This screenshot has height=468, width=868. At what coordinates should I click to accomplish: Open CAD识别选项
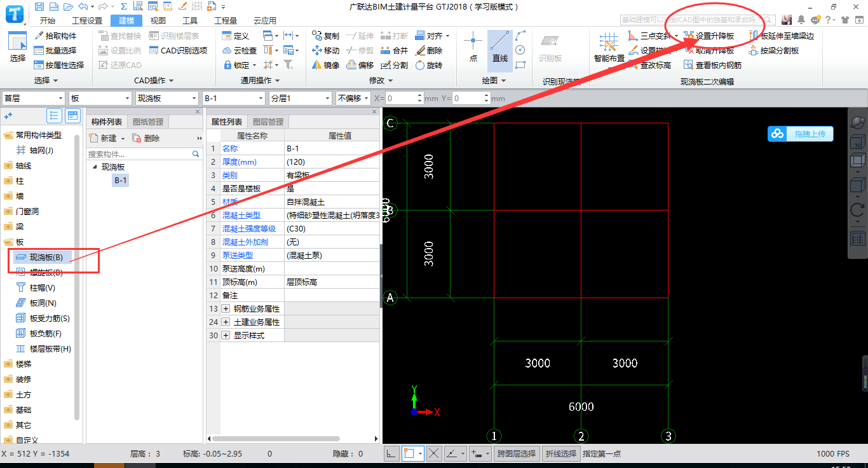[x=178, y=50]
